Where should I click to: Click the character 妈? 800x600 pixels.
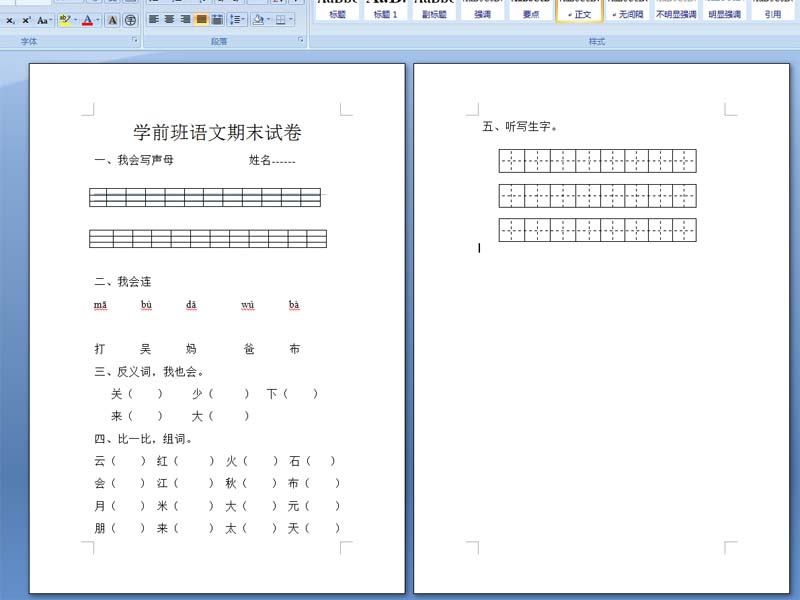[191, 349]
